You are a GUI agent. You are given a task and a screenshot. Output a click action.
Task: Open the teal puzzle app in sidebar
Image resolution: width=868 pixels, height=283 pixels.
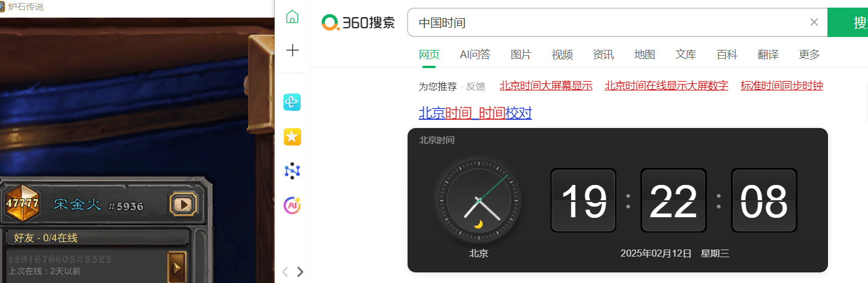pyautogui.click(x=292, y=102)
